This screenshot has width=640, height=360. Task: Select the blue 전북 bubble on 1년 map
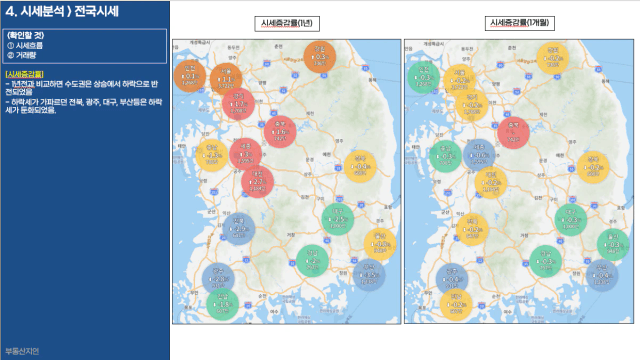point(239,229)
